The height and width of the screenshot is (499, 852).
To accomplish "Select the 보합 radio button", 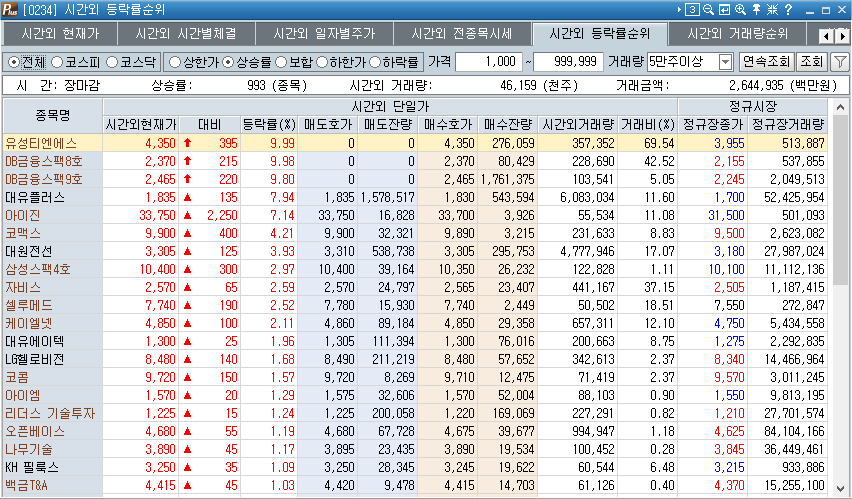I will pos(281,62).
